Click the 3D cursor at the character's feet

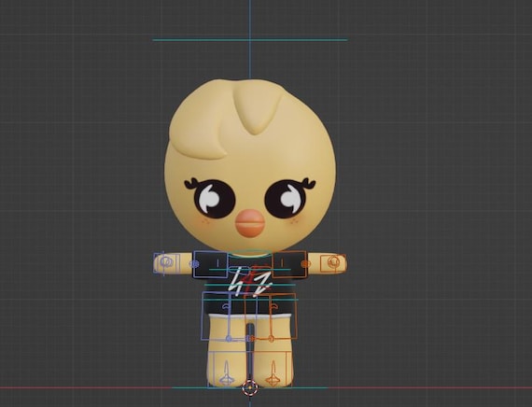point(250,387)
